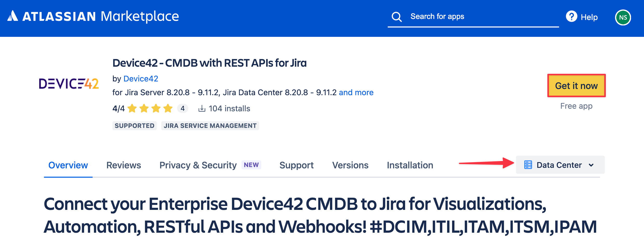Click the Device42 vendor logo
Viewport: 644px width, 248px height.
(69, 84)
